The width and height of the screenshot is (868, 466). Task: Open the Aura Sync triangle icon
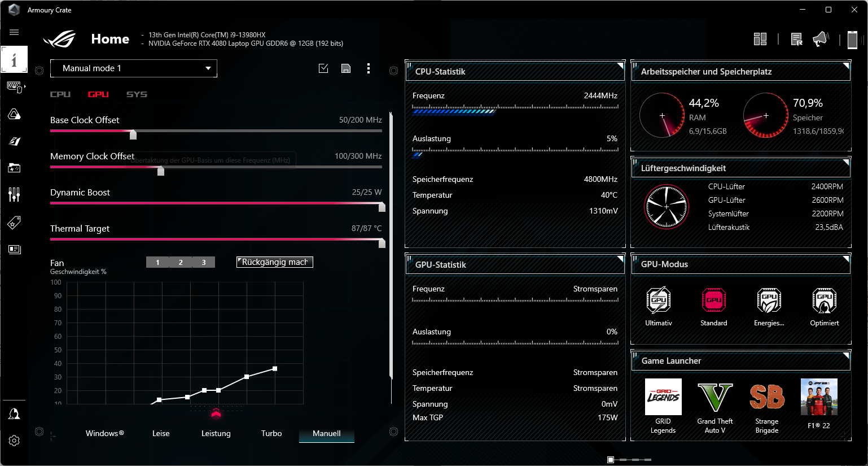pos(14,114)
